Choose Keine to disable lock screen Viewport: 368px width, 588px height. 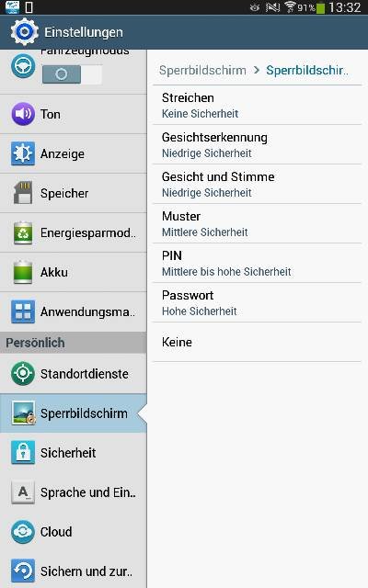[x=257, y=342]
